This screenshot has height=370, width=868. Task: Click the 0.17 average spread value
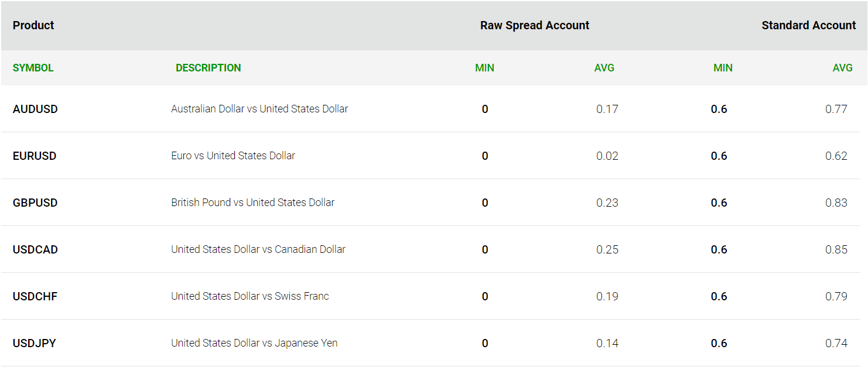[607, 109]
